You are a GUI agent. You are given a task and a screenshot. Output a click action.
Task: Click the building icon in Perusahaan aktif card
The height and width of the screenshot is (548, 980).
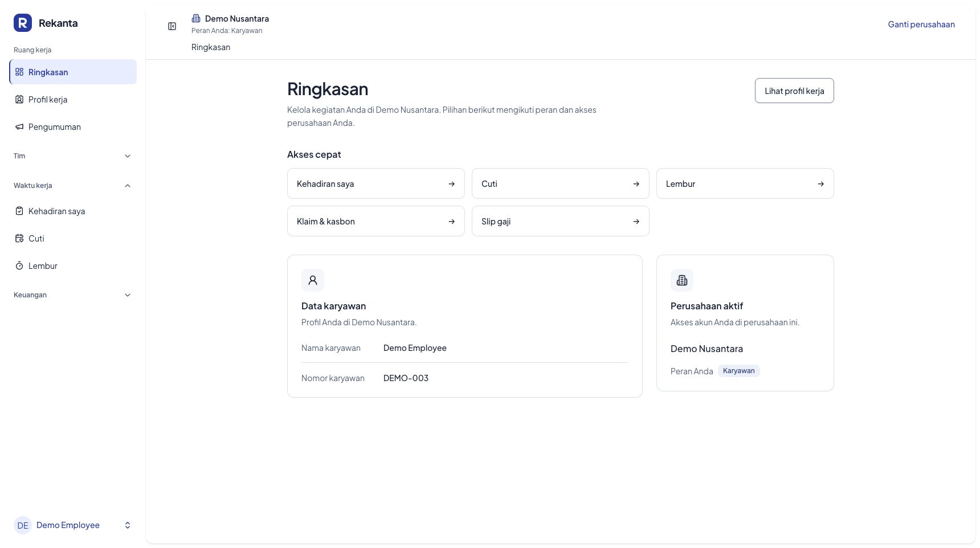click(682, 280)
